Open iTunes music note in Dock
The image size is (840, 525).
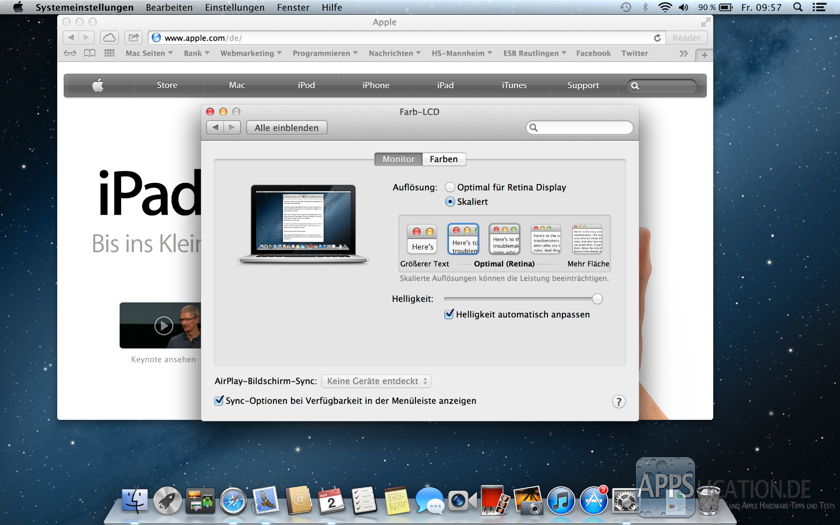(560, 501)
